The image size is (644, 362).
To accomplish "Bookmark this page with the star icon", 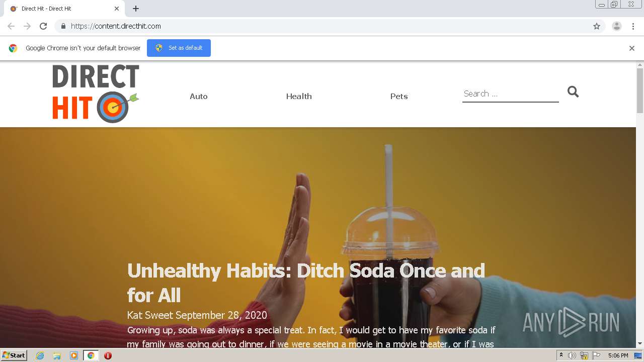I will pyautogui.click(x=597, y=26).
